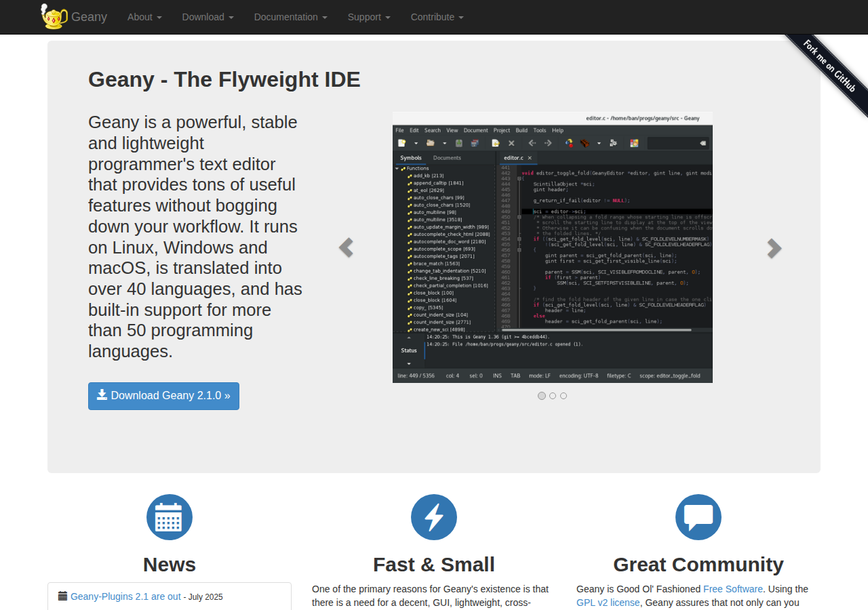Open the Documentation dropdown menu
Screen dimensions: 868x610
[x=291, y=17]
